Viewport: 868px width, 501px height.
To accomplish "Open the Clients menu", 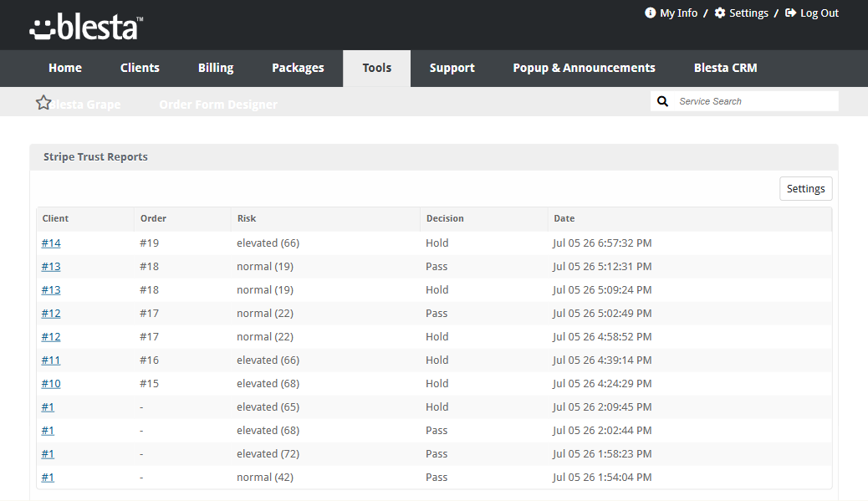I will (140, 68).
